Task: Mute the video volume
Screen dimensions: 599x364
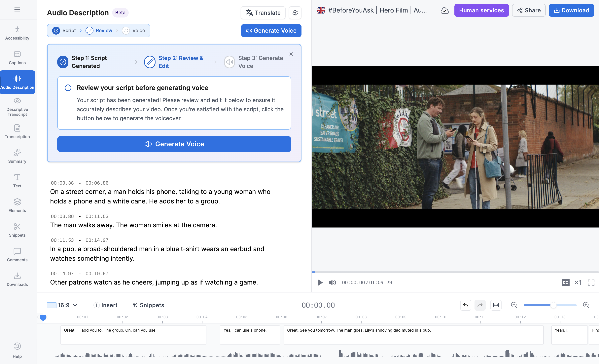Action: pyautogui.click(x=332, y=282)
